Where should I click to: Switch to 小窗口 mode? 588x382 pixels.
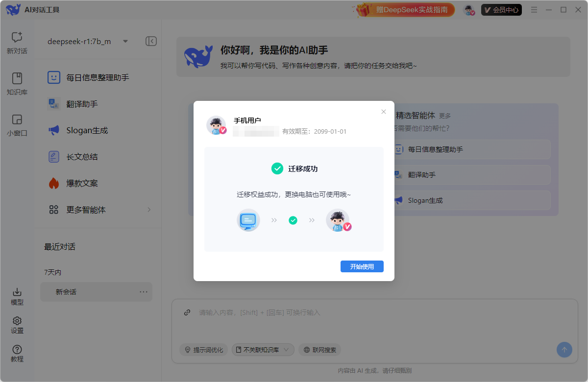point(17,124)
